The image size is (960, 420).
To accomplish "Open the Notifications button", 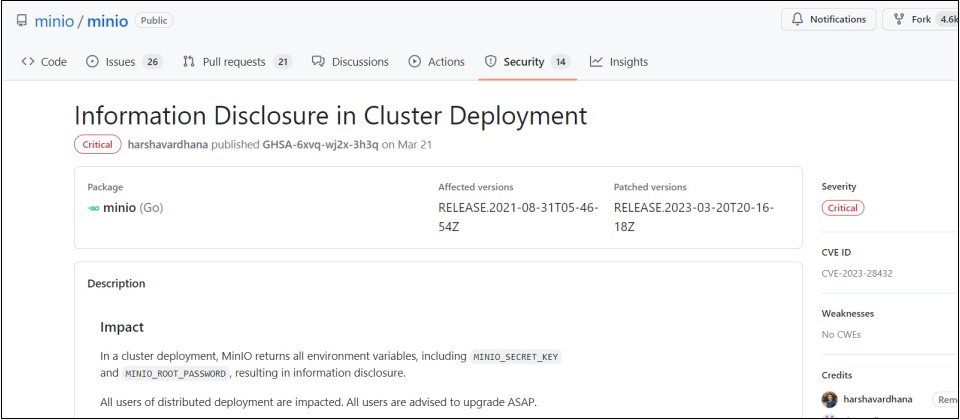I will pos(828,20).
